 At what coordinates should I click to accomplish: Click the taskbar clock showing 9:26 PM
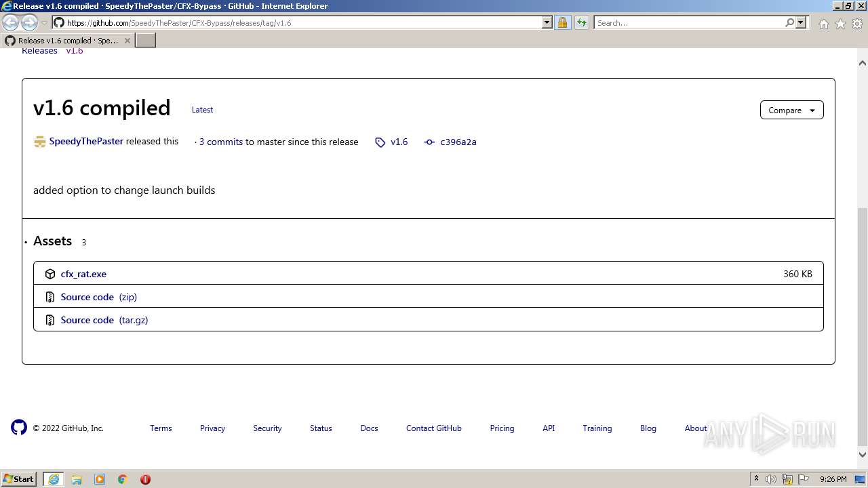click(833, 479)
